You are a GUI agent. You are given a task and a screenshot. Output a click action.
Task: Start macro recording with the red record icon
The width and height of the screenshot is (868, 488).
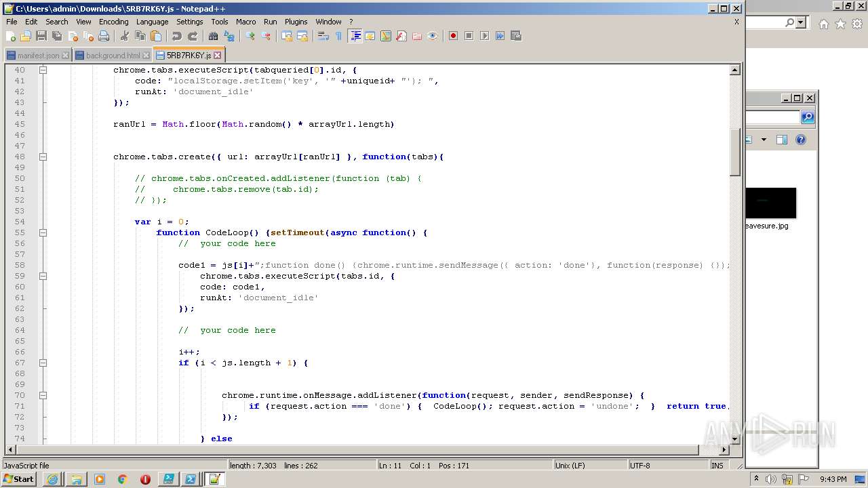(453, 36)
